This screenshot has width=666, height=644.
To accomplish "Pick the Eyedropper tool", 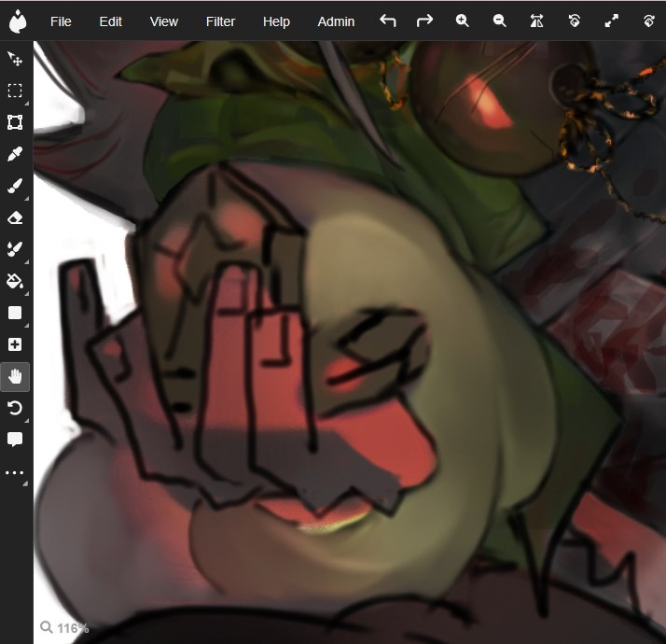I will 15,154.
